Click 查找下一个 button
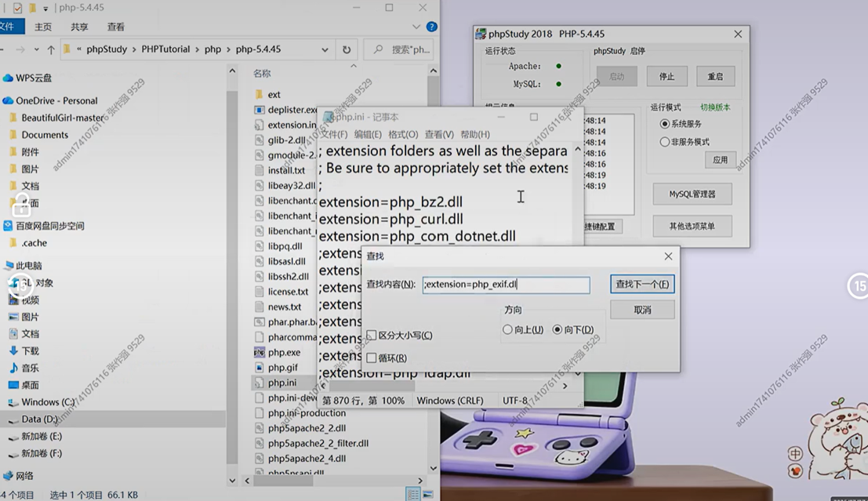 (x=642, y=284)
